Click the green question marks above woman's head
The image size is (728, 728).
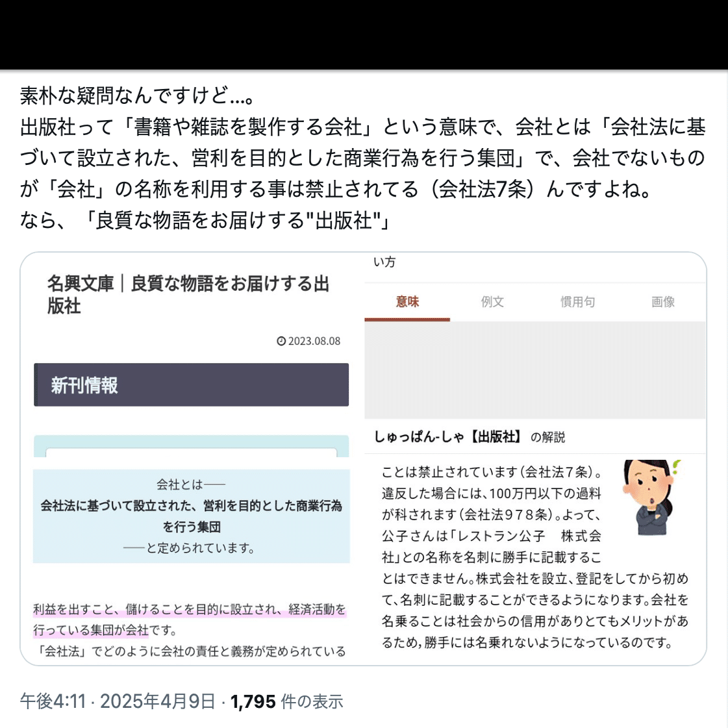click(x=676, y=466)
